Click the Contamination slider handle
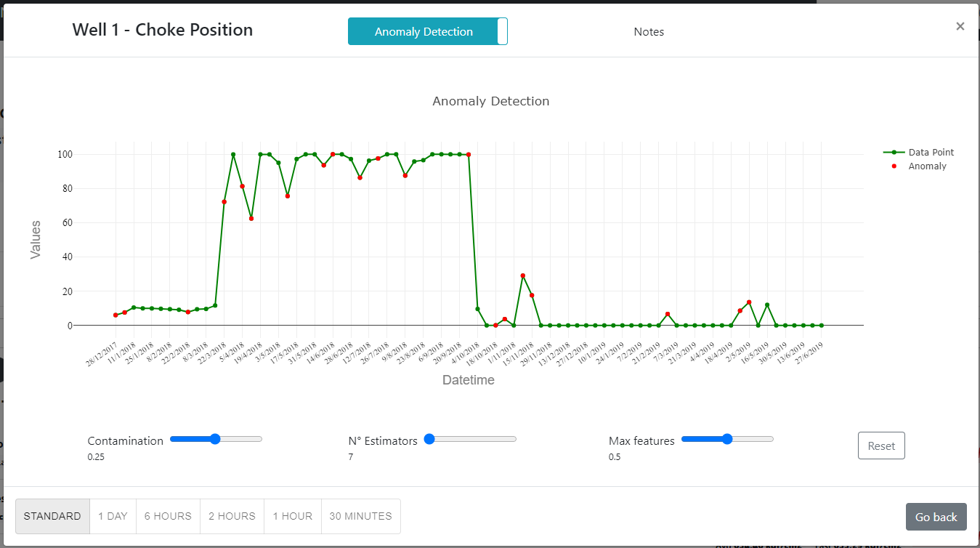 point(214,439)
